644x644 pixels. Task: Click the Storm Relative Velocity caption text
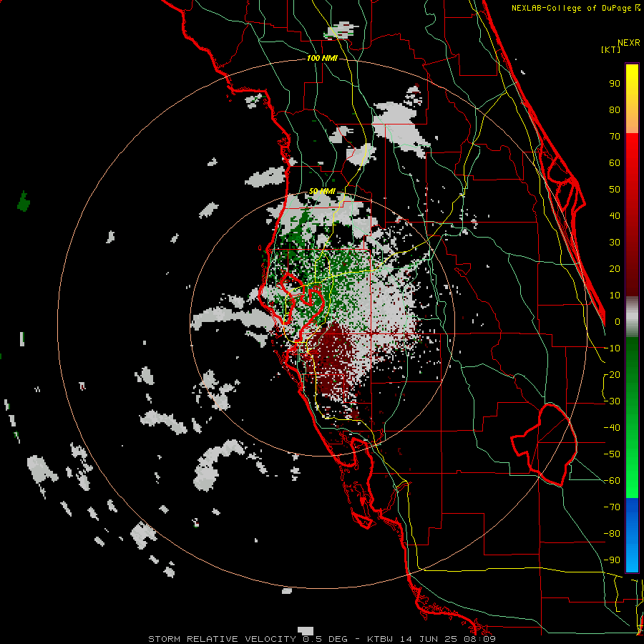pyautogui.click(x=322, y=639)
